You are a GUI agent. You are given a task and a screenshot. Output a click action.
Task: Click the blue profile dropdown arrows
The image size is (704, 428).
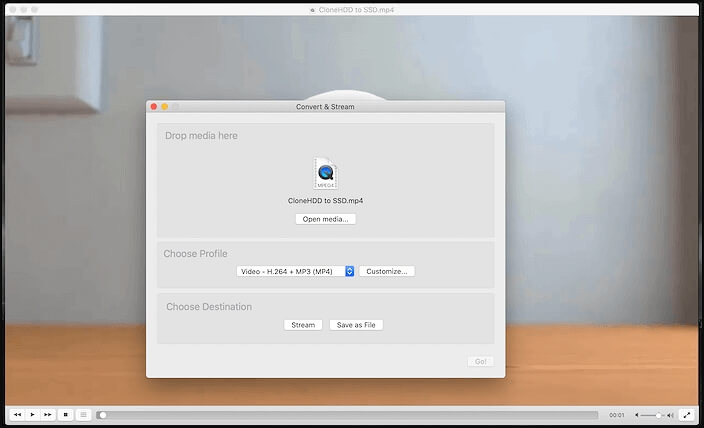pyautogui.click(x=350, y=271)
